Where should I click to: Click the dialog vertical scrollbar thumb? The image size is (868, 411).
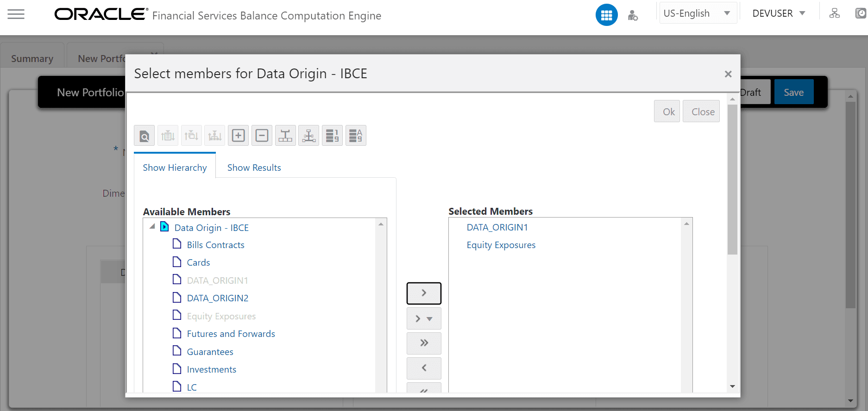coord(732,179)
